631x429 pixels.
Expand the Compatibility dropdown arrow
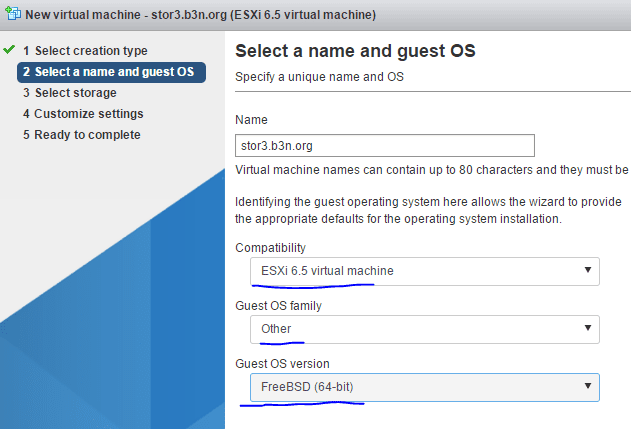point(588,270)
